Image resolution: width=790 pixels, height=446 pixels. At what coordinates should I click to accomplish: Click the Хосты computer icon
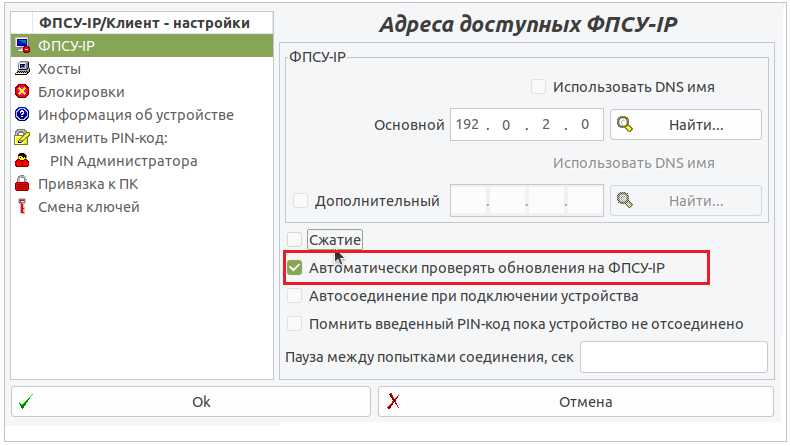[22, 69]
